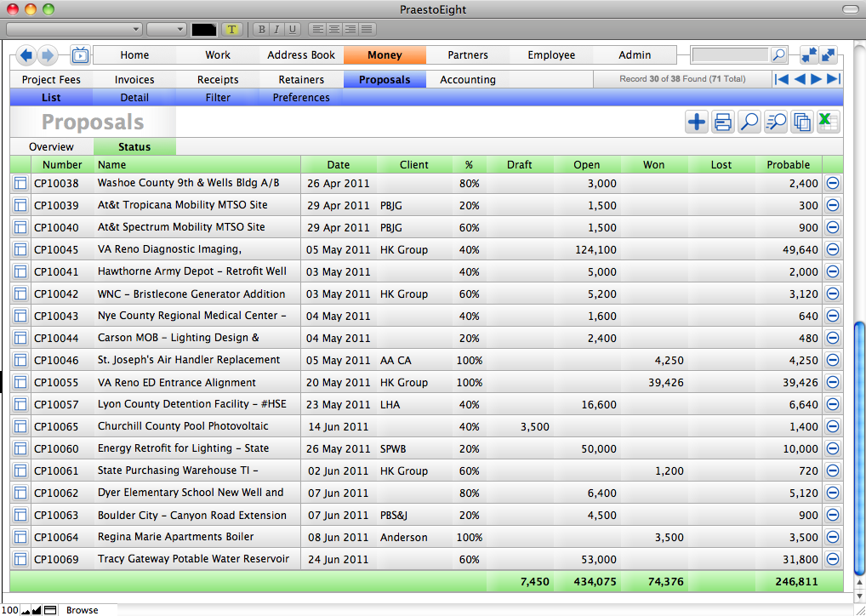Screen dimensions: 866x616
Task: Add a new proposal with plus icon
Action: point(697,122)
